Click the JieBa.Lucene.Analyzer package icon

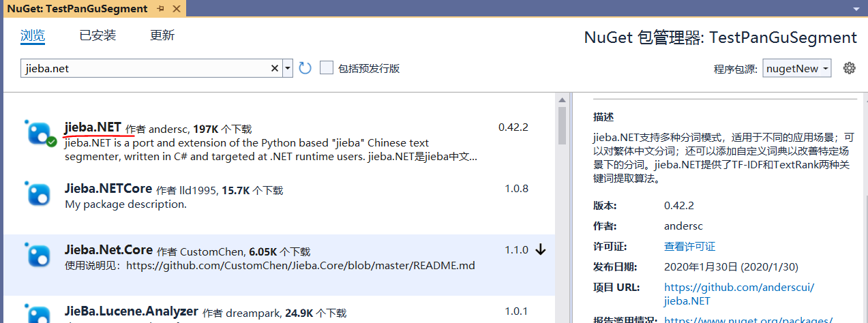click(38, 312)
